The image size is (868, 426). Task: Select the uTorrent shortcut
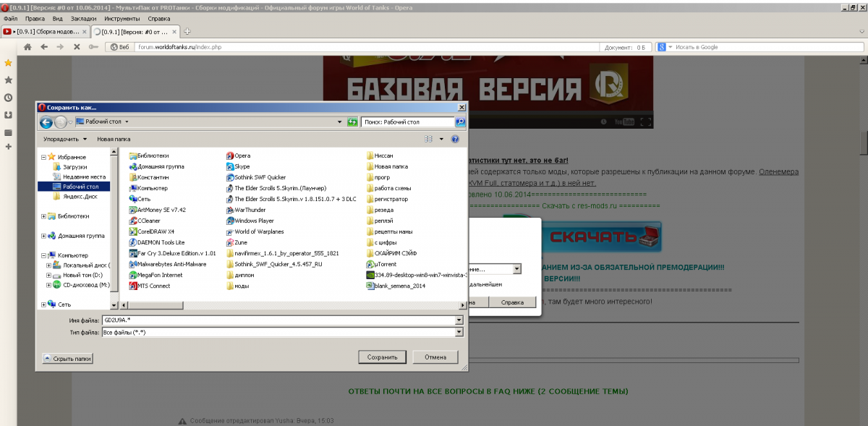[x=382, y=264]
